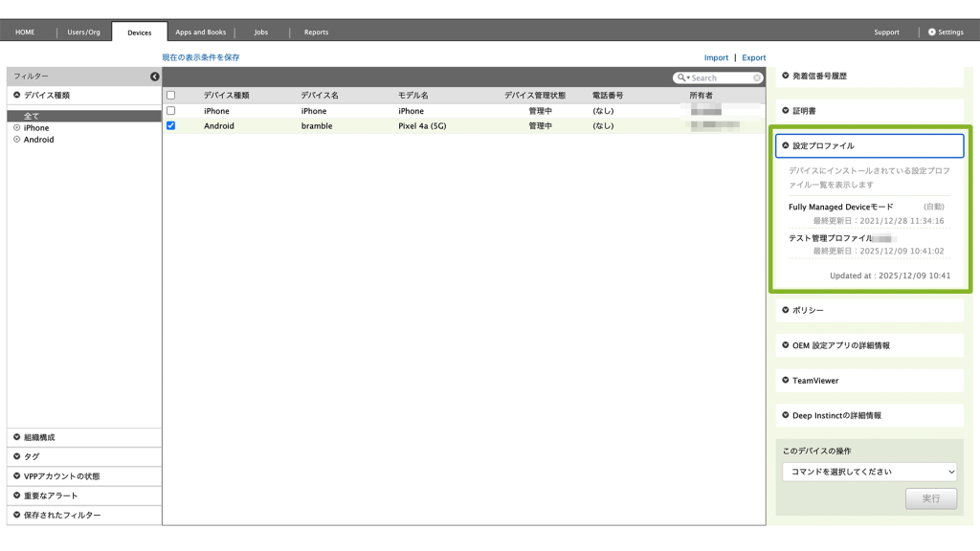
Task: Click the TeamViewer section arrow icon
Action: pyautogui.click(x=786, y=381)
